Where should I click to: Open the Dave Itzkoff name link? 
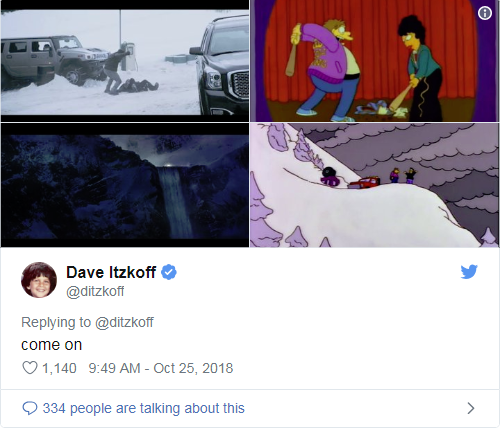click(x=111, y=272)
